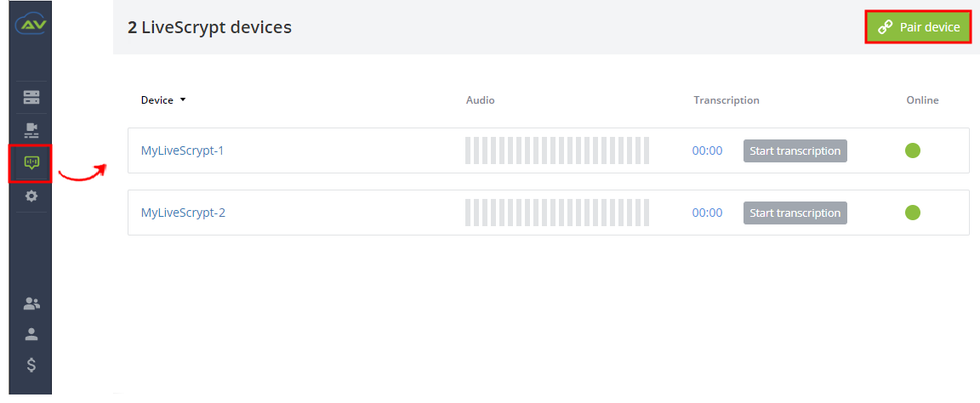Click the MyLiveScrypt-1 green online indicator
The height and width of the screenshot is (403, 980).
[913, 150]
